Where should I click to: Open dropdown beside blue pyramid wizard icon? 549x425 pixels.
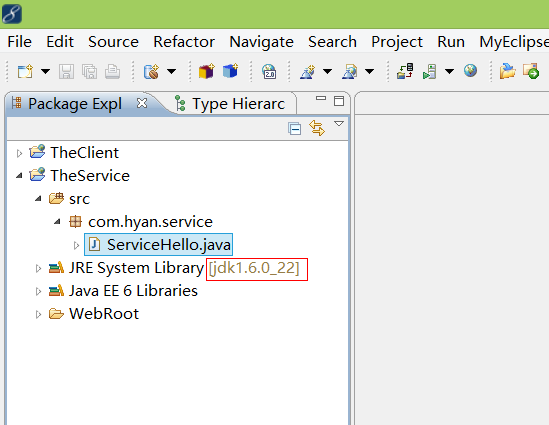pyautogui.click(x=327, y=71)
